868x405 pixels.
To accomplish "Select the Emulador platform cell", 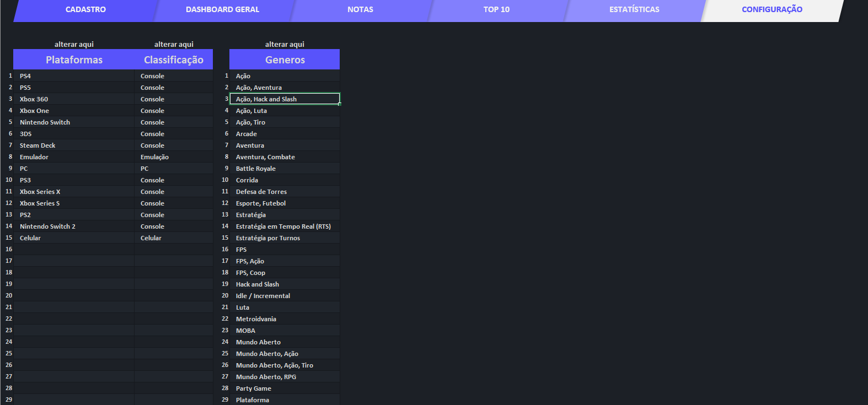I will pos(74,157).
